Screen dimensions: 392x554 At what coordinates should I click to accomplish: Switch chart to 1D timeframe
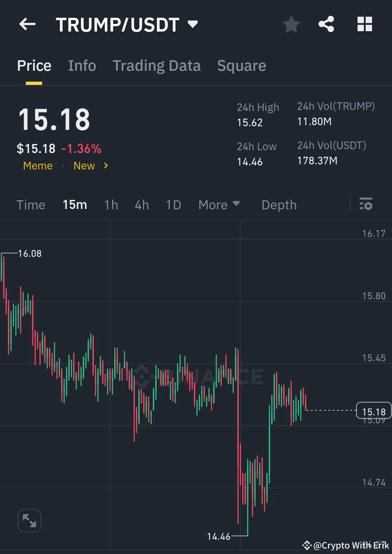[x=173, y=205]
